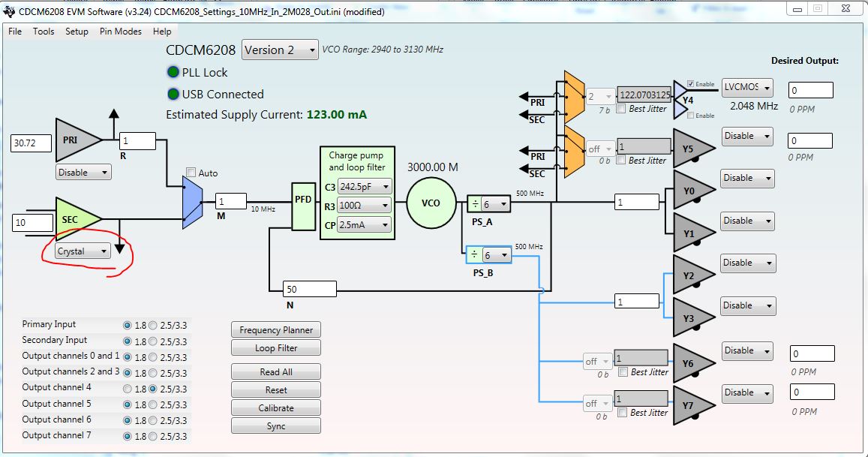Open the PS_B prescaler divider dropdown

point(496,255)
